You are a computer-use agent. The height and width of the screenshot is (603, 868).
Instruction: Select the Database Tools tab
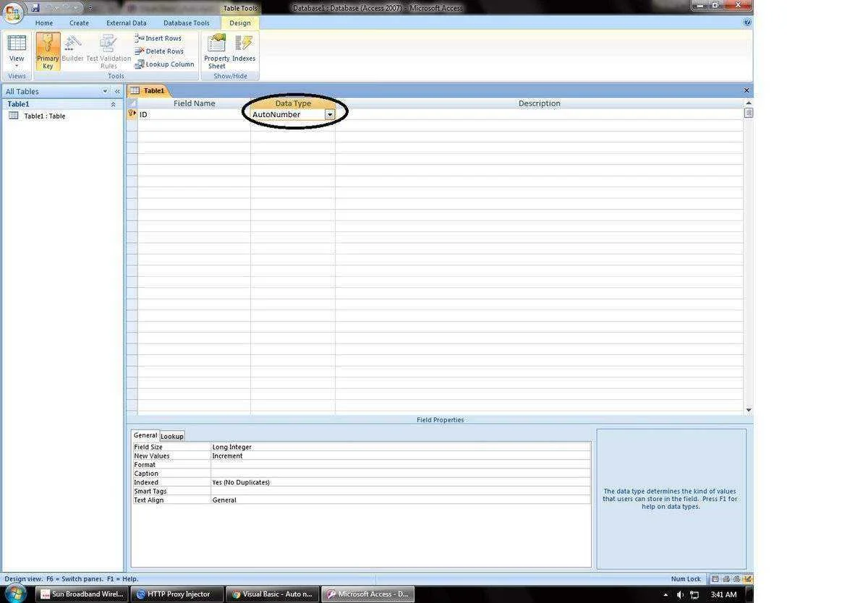(x=186, y=22)
